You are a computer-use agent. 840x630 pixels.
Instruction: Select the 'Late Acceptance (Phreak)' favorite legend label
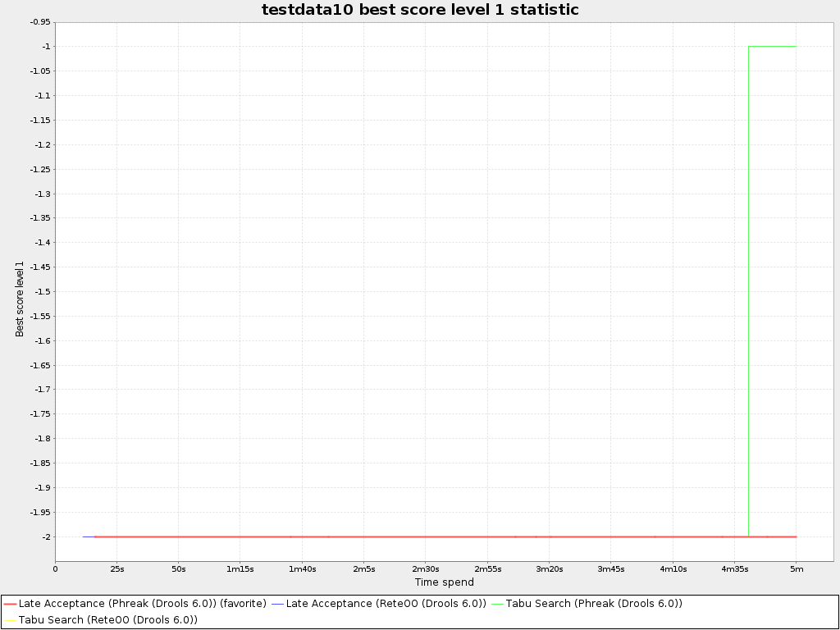click(142, 604)
